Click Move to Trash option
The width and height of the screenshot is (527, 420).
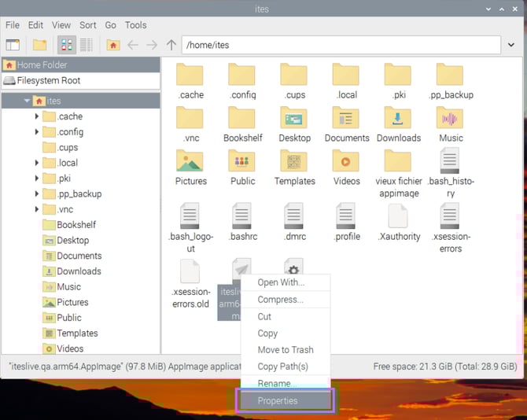[x=285, y=350]
